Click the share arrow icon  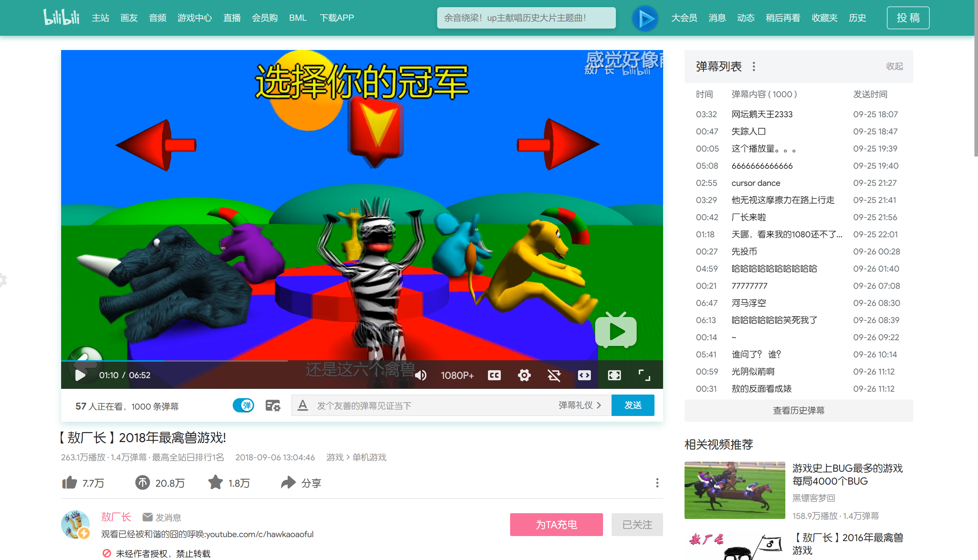(288, 482)
